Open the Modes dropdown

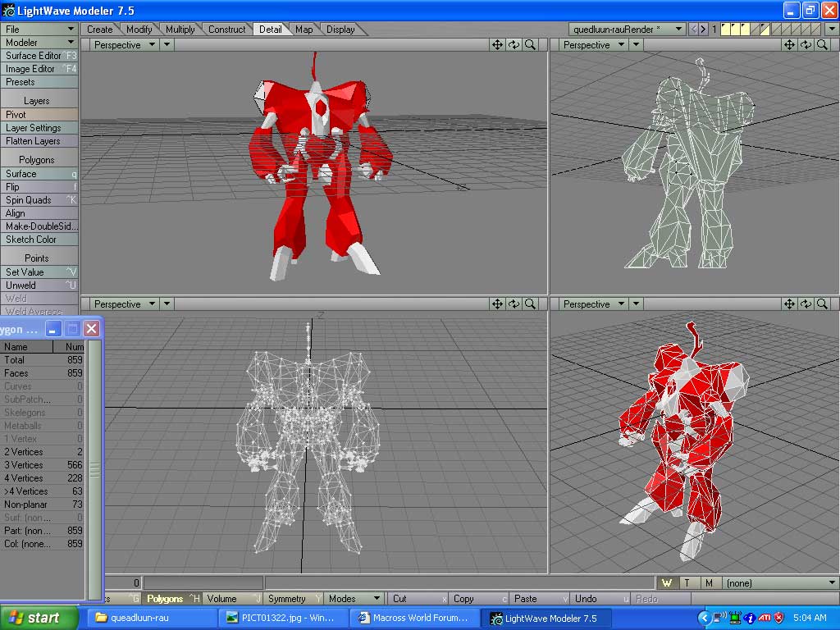click(354, 598)
